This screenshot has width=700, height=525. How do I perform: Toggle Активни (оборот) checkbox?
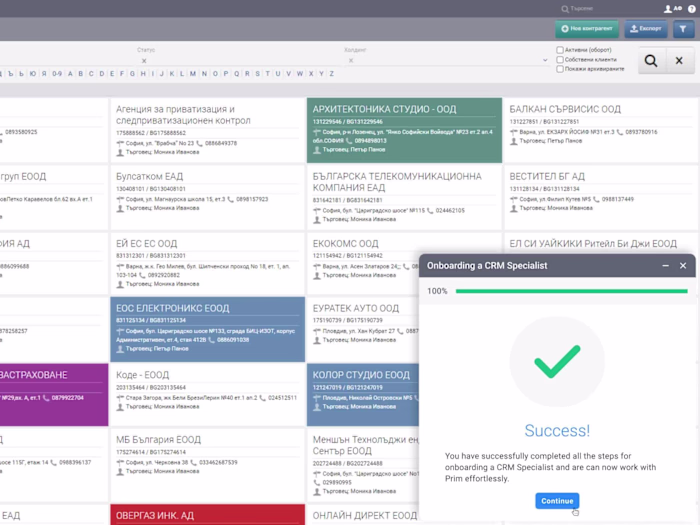(560, 50)
